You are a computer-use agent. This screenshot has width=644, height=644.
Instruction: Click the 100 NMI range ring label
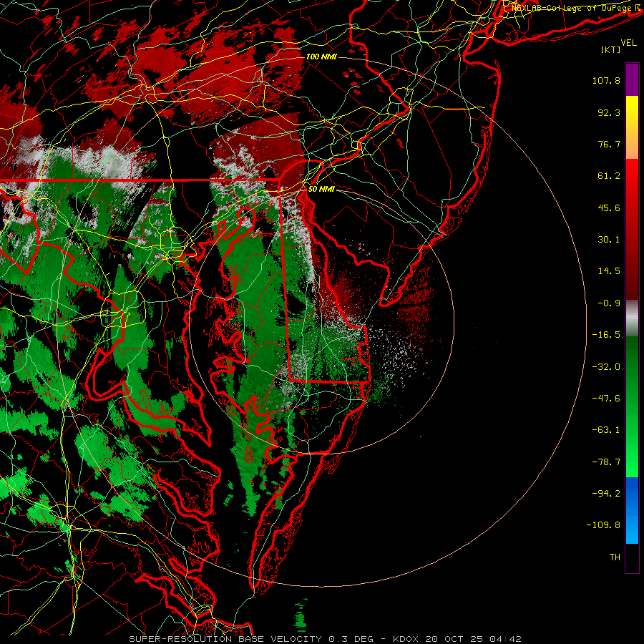click(x=321, y=57)
